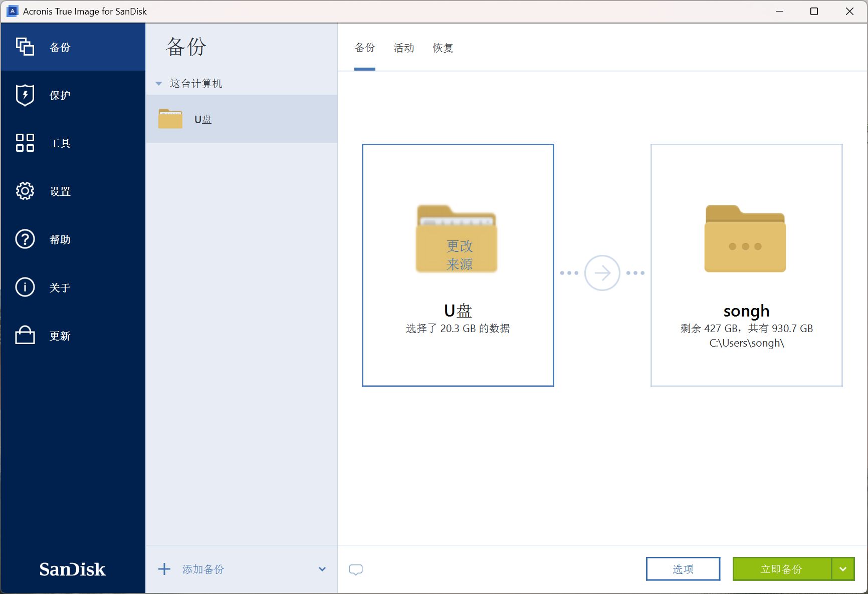Open the 选项 button
The width and height of the screenshot is (868, 594).
(683, 569)
